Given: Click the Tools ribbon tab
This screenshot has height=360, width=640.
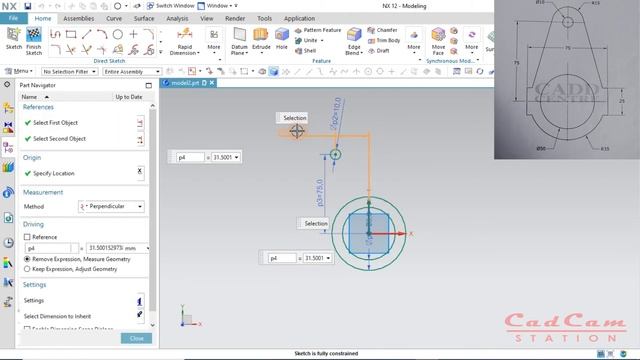Looking at the screenshot, I should pyautogui.click(x=264, y=18).
